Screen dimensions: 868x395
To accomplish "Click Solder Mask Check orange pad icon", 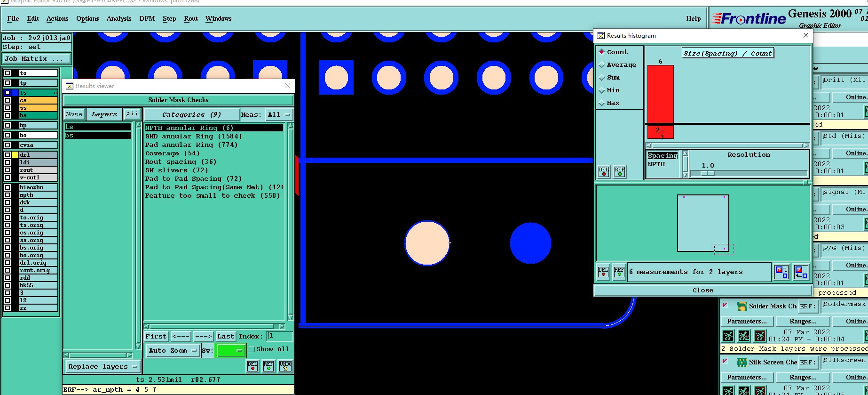I will point(742,306).
